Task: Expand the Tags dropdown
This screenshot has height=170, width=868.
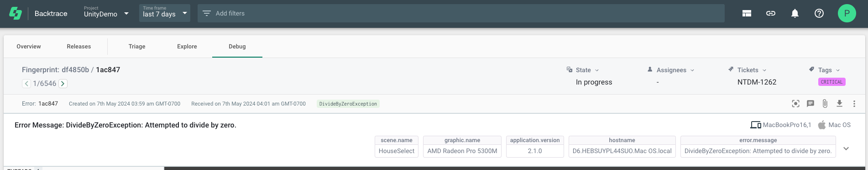Action: (x=838, y=70)
